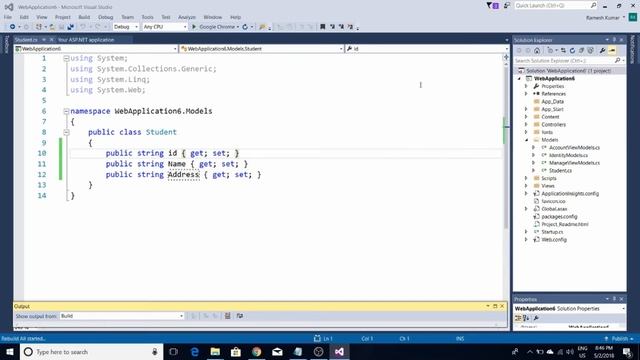The image size is (640, 360).
Task: Open the Build menu
Action: click(84, 17)
